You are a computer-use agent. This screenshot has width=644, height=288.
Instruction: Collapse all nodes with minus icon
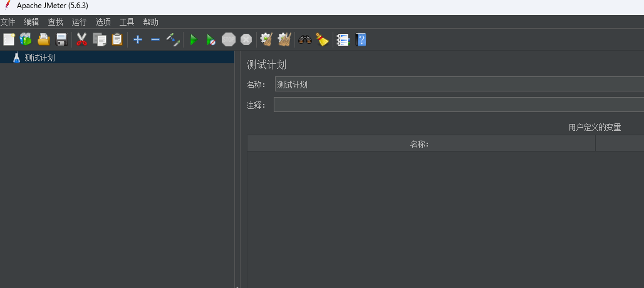point(155,40)
